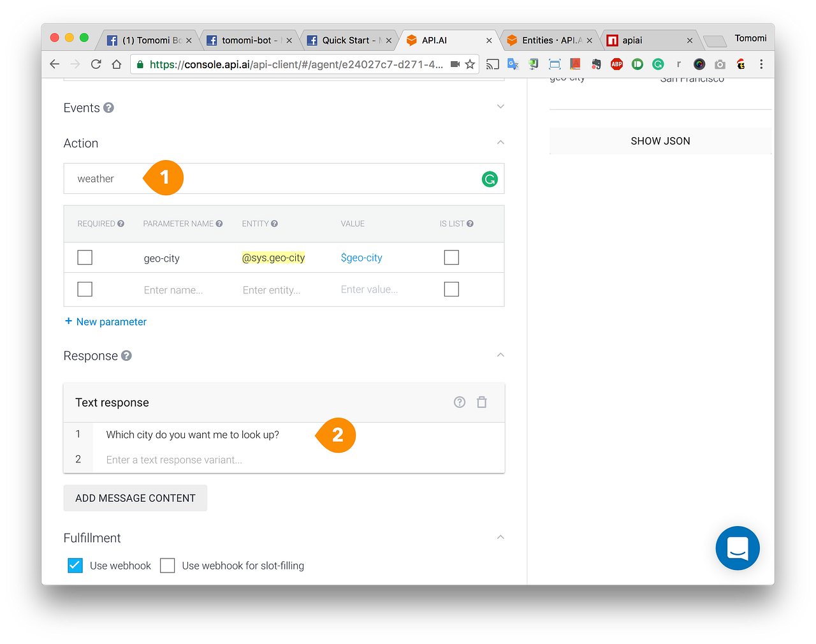Delete the Text response block via trash icon
Screen dimensions: 816x644
click(x=482, y=402)
